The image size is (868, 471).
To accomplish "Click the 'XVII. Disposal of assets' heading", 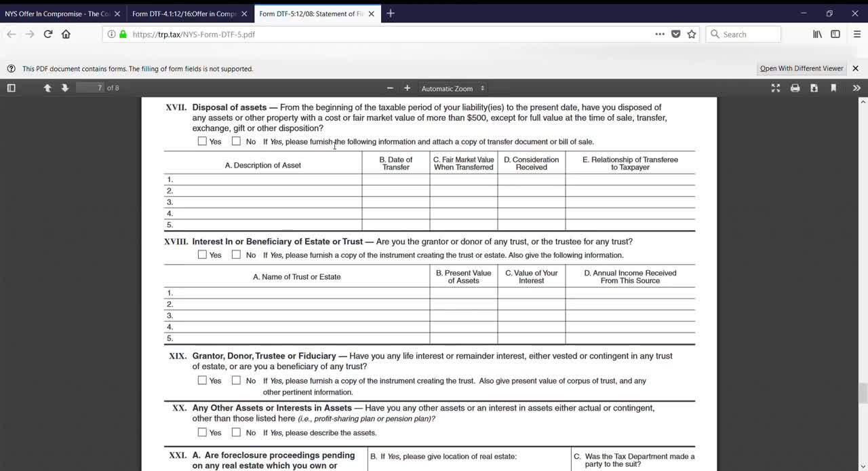I will coord(216,107).
